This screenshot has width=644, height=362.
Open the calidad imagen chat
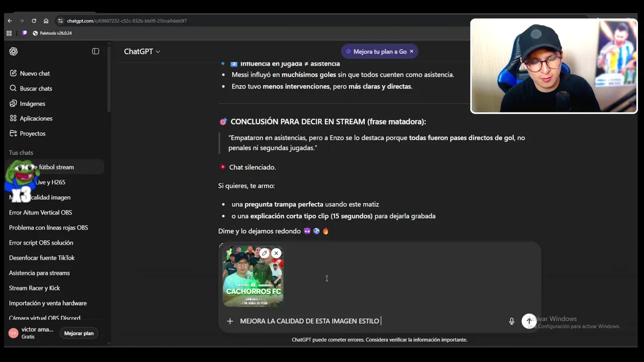(x=55, y=198)
